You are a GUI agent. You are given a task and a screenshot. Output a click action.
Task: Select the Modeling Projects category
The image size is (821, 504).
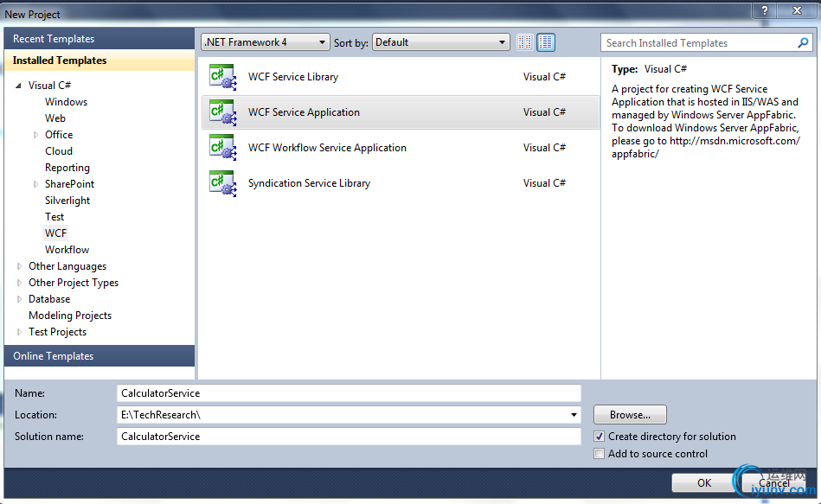(x=70, y=316)
